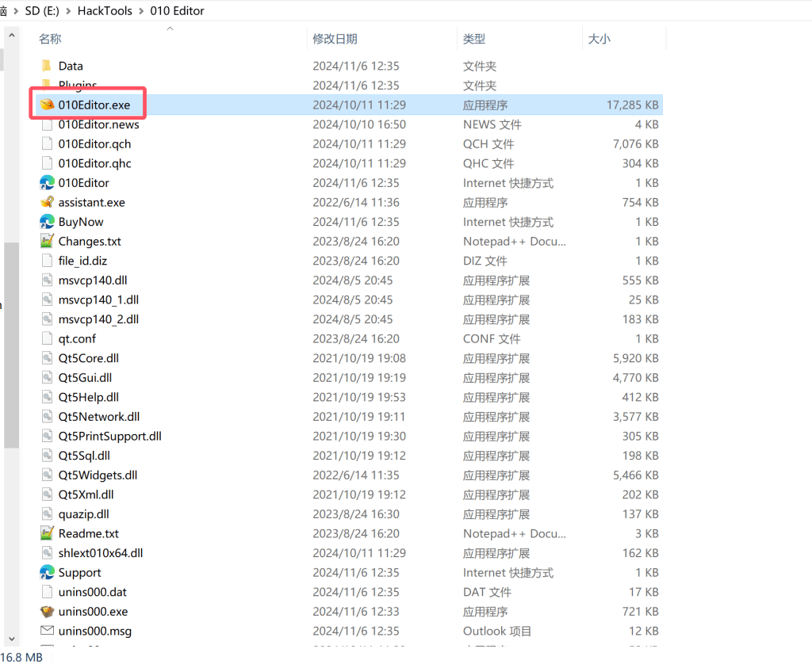Expand the chevron before SD (E:)
812x668 pixels.
tap(16, 11)
